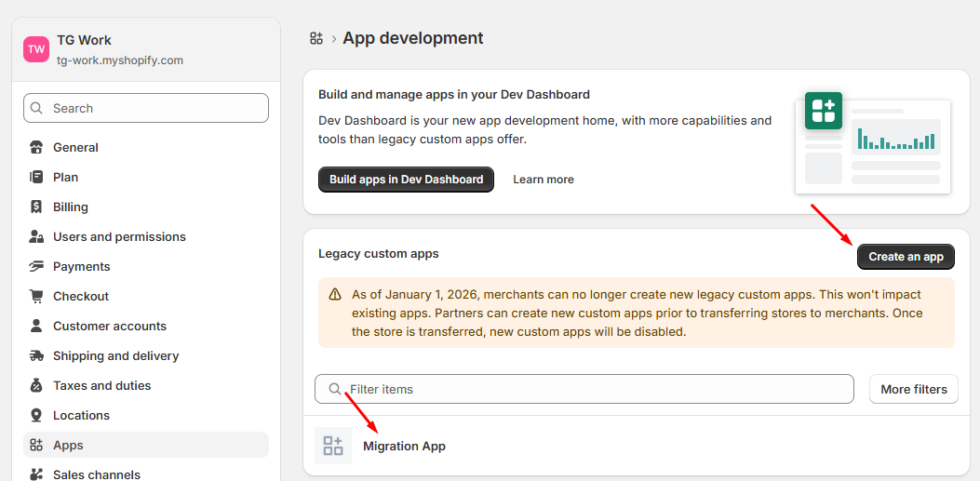The width and height of the screenshot is (980, 481).
Task: Click Build apps in Dev Dashboard button
Action: tap(407, 180)
